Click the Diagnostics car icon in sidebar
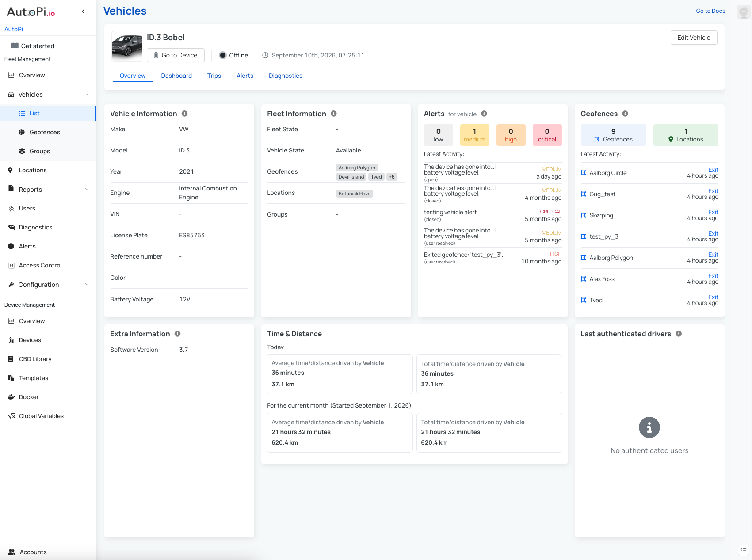This screenshot has height=560, width=752. click(11, 227)
